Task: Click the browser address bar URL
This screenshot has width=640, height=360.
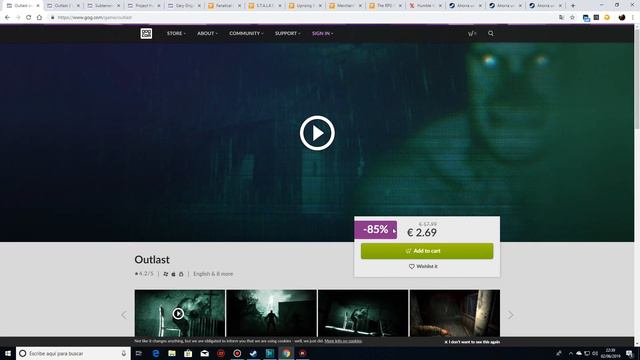Action: tap(95, 18)
